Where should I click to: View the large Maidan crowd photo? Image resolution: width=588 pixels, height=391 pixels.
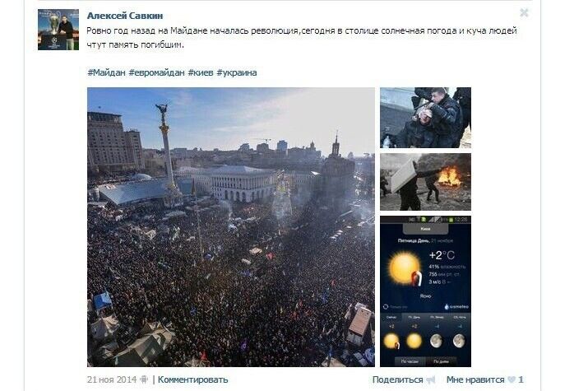click(230, 227)
